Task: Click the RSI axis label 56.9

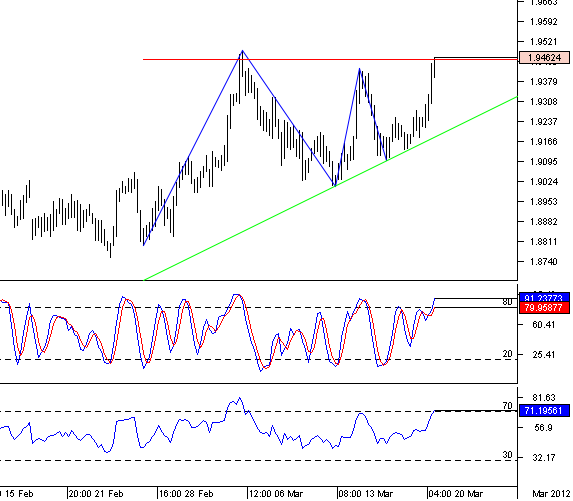Action: coord(543,428)
